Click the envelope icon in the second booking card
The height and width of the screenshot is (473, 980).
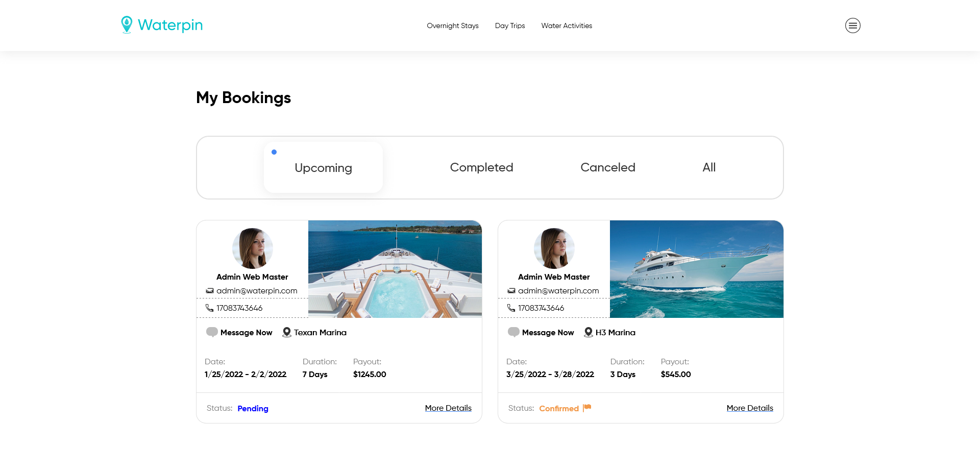511,291
